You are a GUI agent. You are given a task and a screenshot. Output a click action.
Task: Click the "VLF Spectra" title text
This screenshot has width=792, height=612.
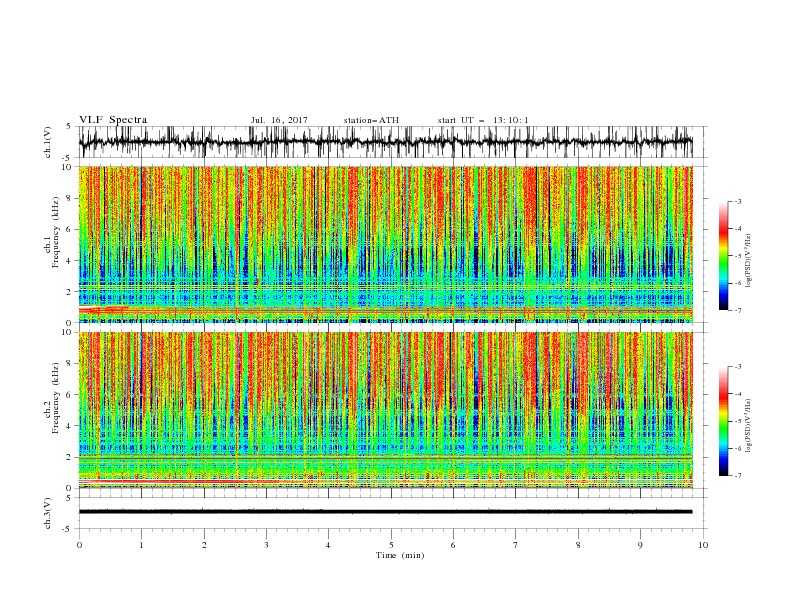pos(113,120)
